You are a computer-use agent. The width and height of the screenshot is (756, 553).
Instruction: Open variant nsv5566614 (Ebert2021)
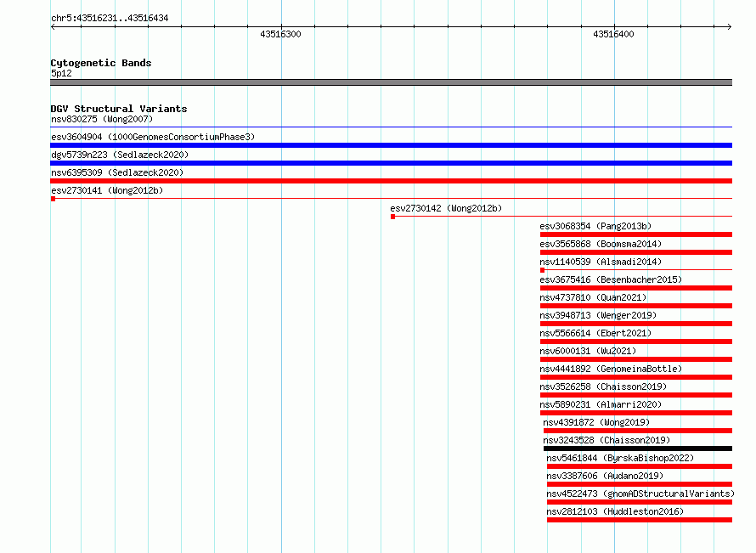595,333
